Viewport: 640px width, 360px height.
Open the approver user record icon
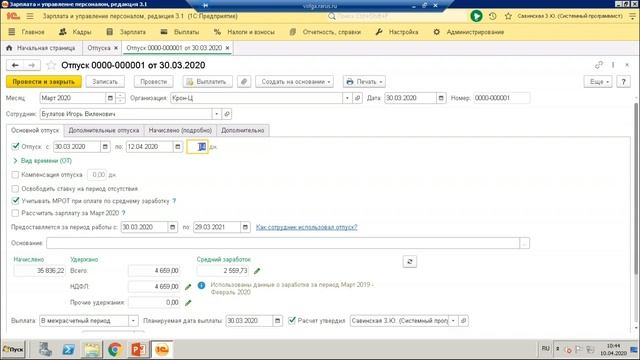click(x=463, y=321)
